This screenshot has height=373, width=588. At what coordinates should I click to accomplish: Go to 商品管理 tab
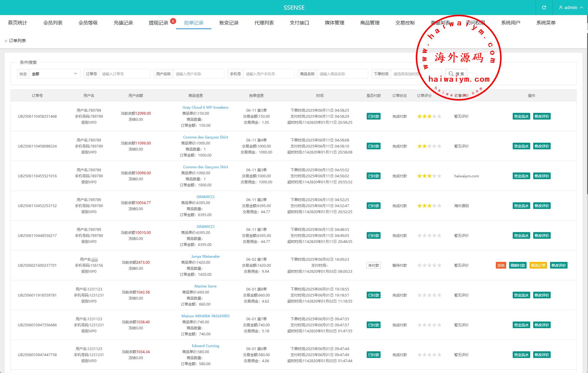(370, 23)
